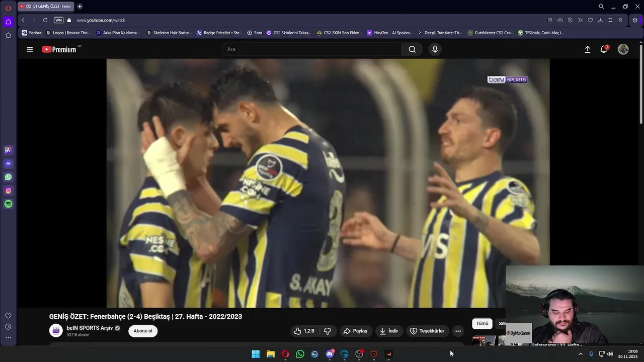Image resolution: width=644 pixels, height=362 pixels.
Task: Click the YouTube search magnifier button
Action: click(412, 49)
